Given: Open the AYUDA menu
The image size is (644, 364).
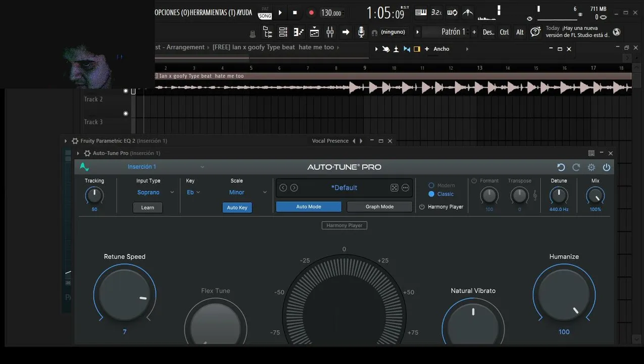Looking at the screenshot, I should (244, 13).
